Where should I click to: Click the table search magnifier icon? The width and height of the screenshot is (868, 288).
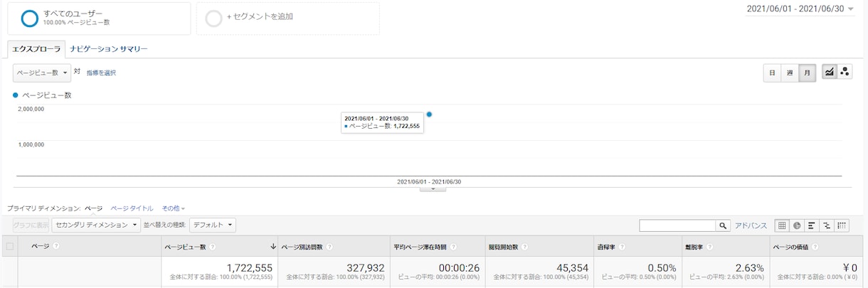[723, 225]
